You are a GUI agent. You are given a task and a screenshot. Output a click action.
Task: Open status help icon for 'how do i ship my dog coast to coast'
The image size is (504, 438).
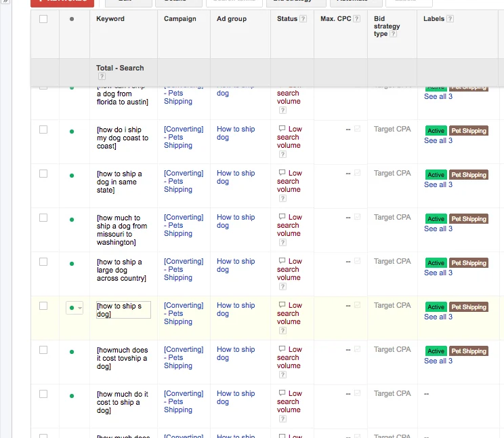pos(282,155)
